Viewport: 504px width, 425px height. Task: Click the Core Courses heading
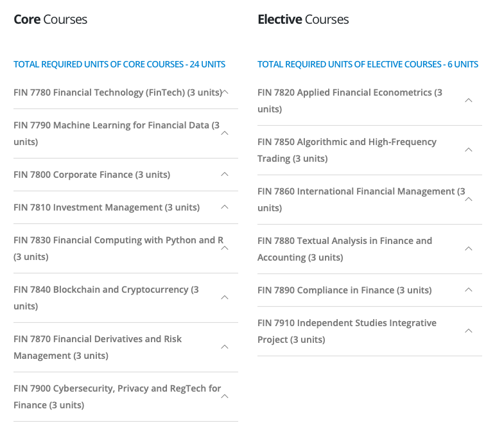[x=50, y=19]
